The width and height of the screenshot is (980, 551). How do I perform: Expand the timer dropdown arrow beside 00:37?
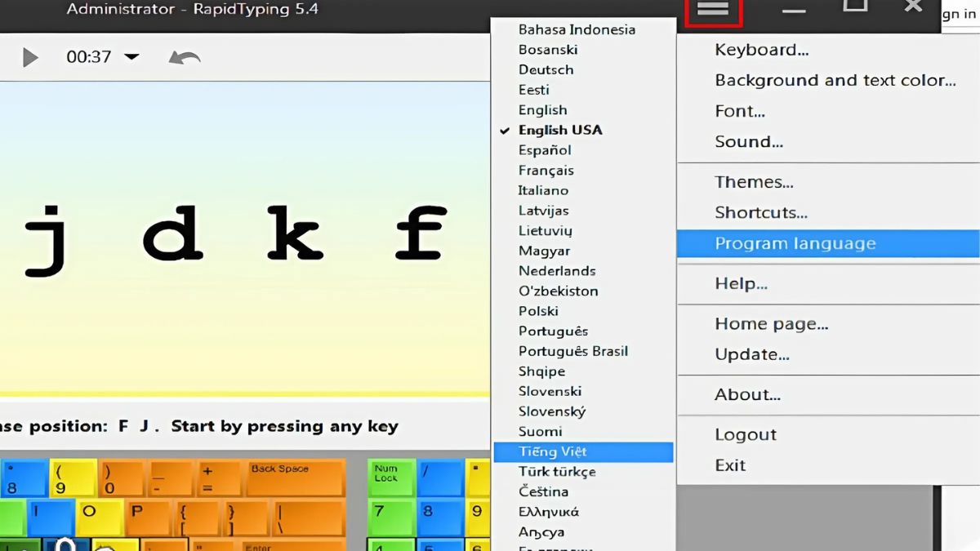131,57
